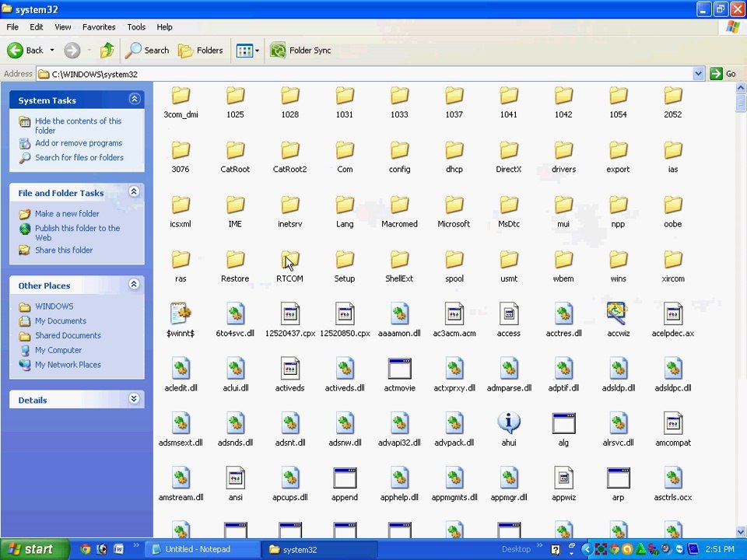The height and width of the screenshot is (560, 747).
Task: Select the DirectX folder
Action: point(508,156)
